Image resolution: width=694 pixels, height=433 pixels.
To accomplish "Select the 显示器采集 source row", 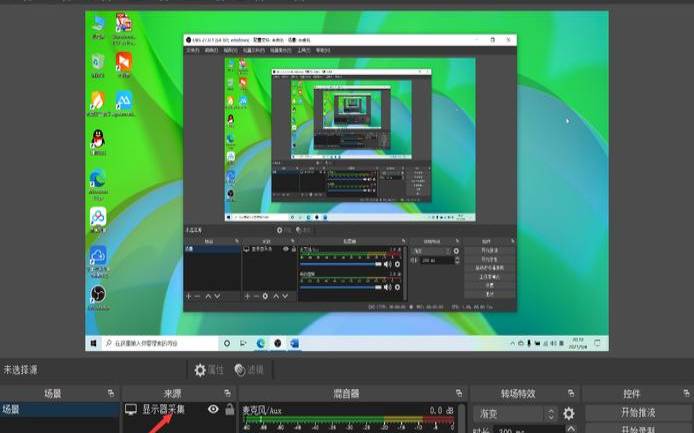I will coord(179,410).
